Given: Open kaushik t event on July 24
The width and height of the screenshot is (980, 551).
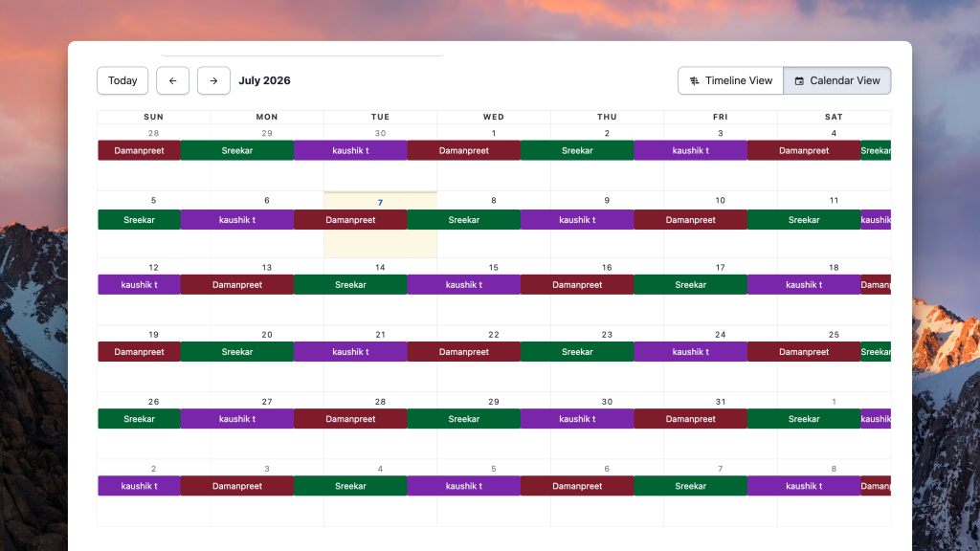Looking at the screenshot, I should tap(691, 352).
